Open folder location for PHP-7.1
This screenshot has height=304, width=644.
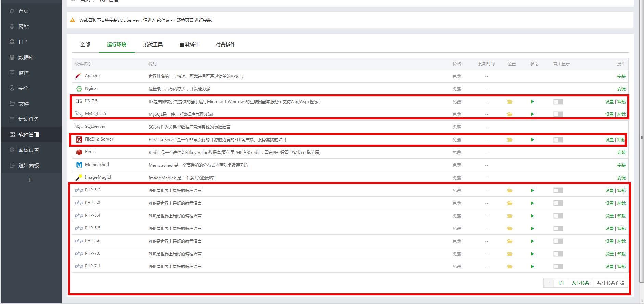pyautogui.click(x=510, y=267)
